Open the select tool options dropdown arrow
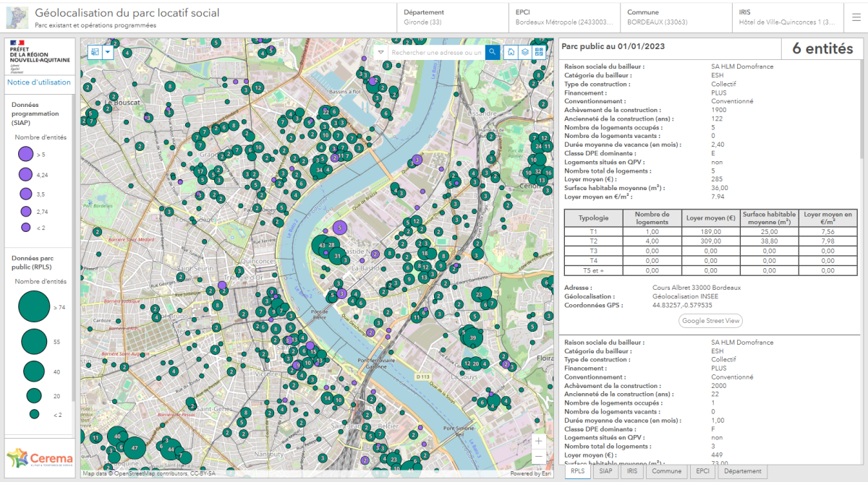Image resolution: width=868 pixels, height=482 pixels. coord(109,52)
